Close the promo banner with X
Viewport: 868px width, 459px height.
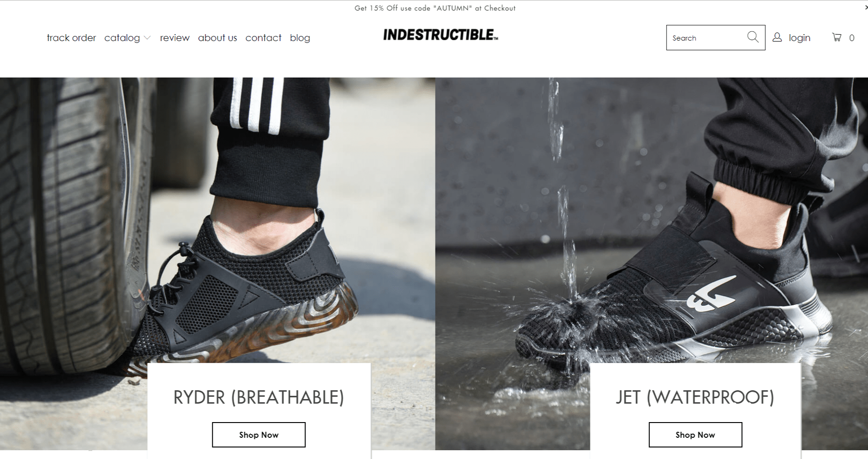[866, 7]
